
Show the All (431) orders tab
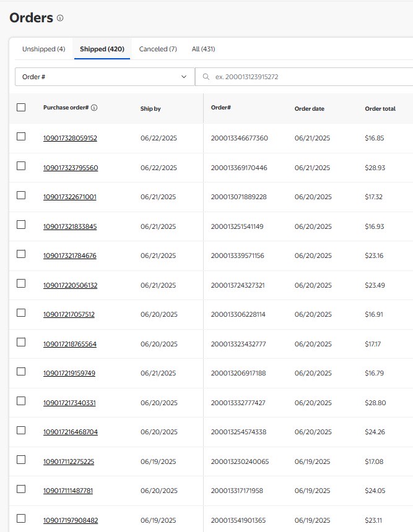pyautogui.click(x=203, y=49)
